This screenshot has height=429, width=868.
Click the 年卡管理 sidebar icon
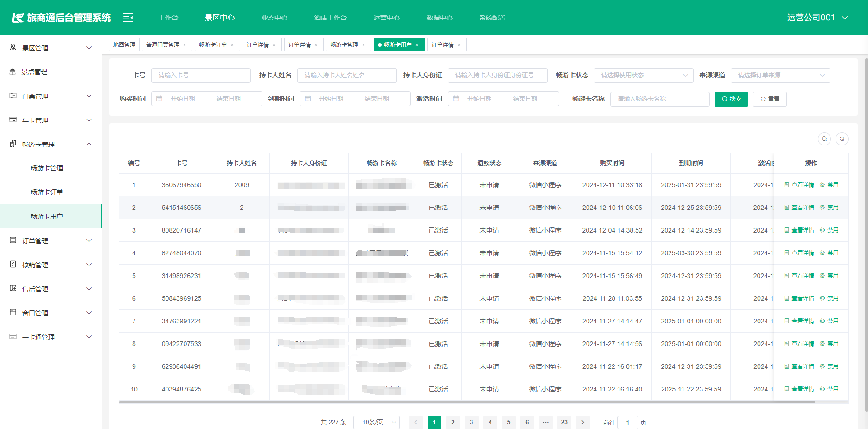coord(13,120)
